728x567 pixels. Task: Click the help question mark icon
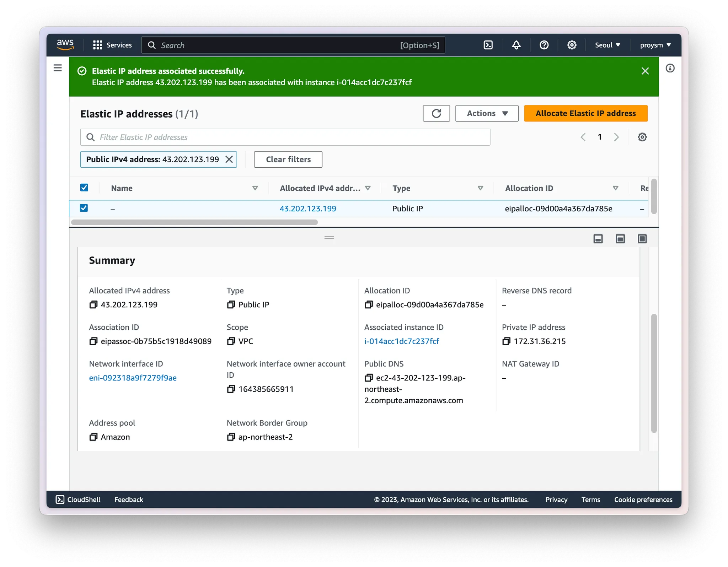click(544, 45)
